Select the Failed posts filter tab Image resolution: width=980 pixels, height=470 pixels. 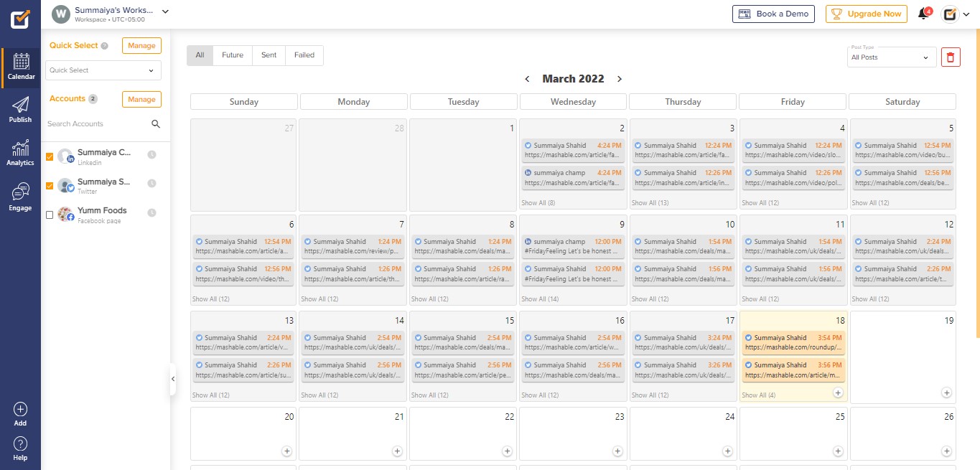tap(304, 55)
